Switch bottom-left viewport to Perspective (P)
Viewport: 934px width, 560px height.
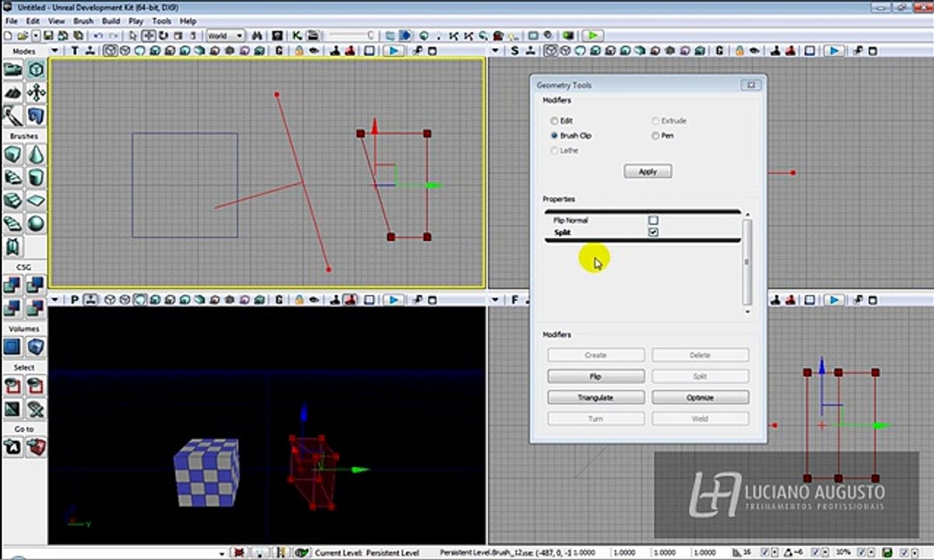pyautogui.click(x=75, y=299)
